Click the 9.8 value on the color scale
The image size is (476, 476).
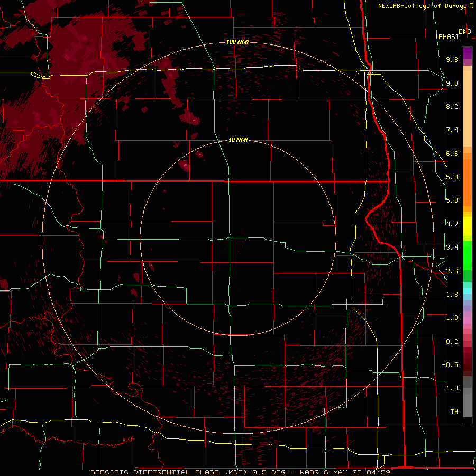tap(452, 59)
